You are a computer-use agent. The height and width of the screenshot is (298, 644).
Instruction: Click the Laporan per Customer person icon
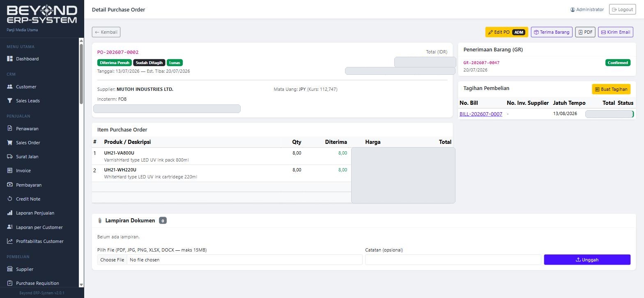pos(10,227)
